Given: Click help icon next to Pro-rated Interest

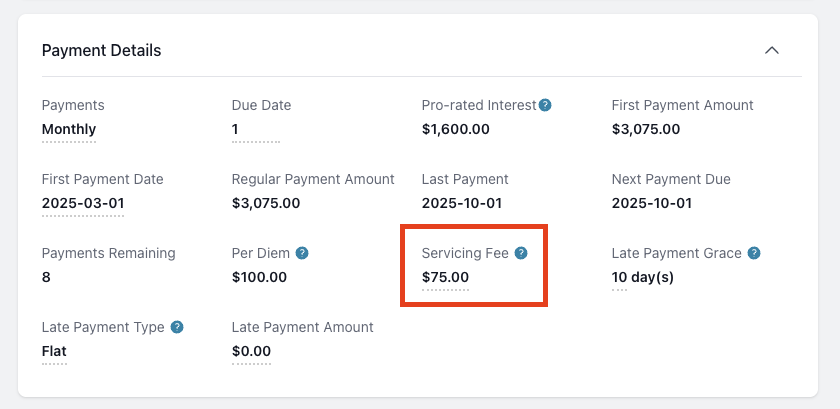Looking at the screenshot, I should point(545,105).
